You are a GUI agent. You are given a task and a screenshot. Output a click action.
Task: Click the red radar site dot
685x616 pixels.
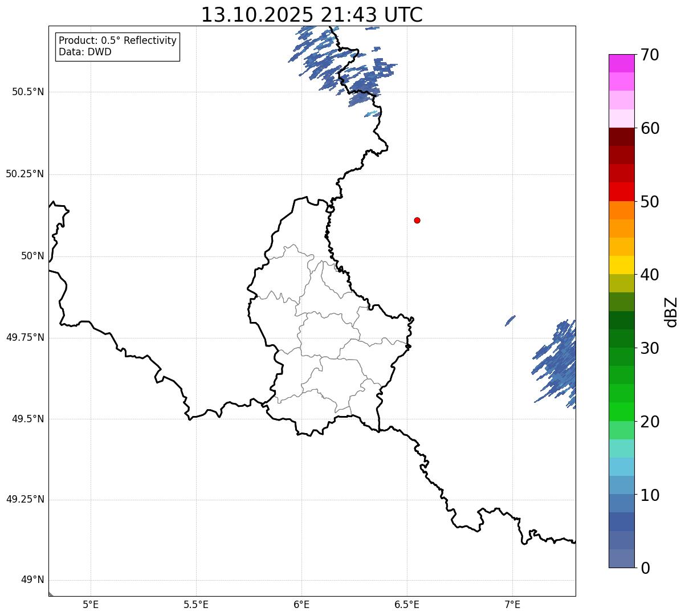coord(417,220)
